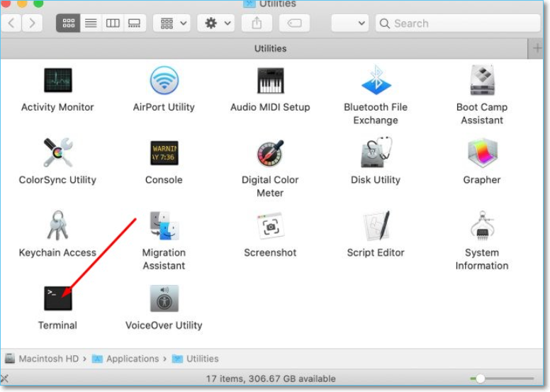Screen dimensions: 550x392
Task: Select Bluetooth File Exchange icon
Action: 376,81
